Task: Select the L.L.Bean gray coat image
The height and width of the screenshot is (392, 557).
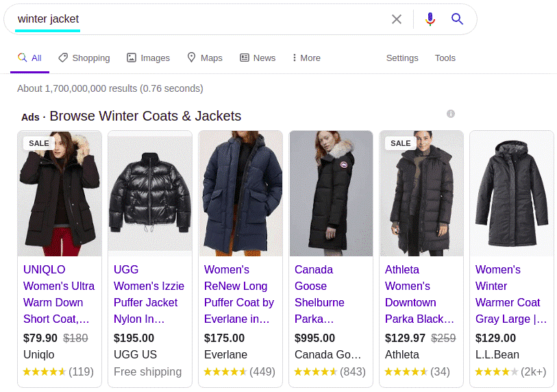Action: (512, 193)
